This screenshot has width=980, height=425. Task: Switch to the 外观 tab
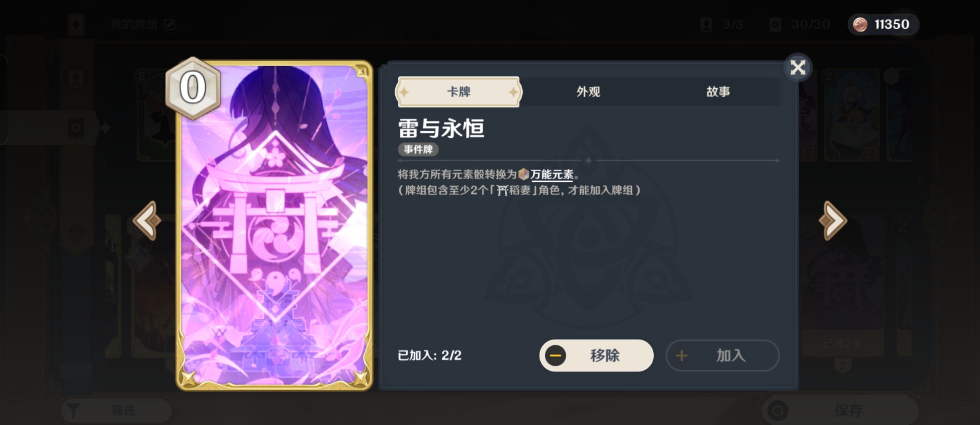coord(588,92)
